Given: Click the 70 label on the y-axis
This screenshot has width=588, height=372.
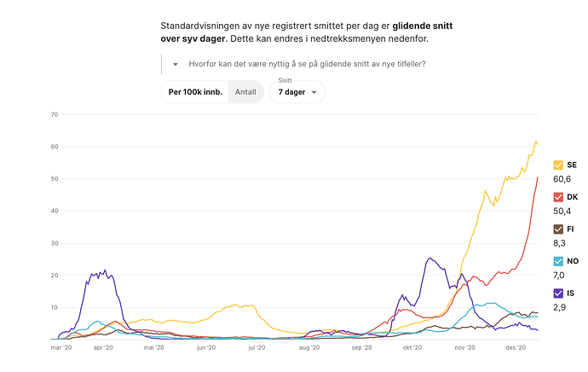Looking at the screenshot, I should point(54,114).
